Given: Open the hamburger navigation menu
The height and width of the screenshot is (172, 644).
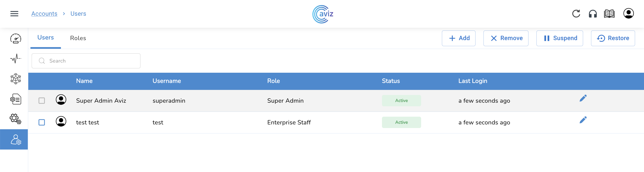Looking at the screenshot, I should [14, 14].
